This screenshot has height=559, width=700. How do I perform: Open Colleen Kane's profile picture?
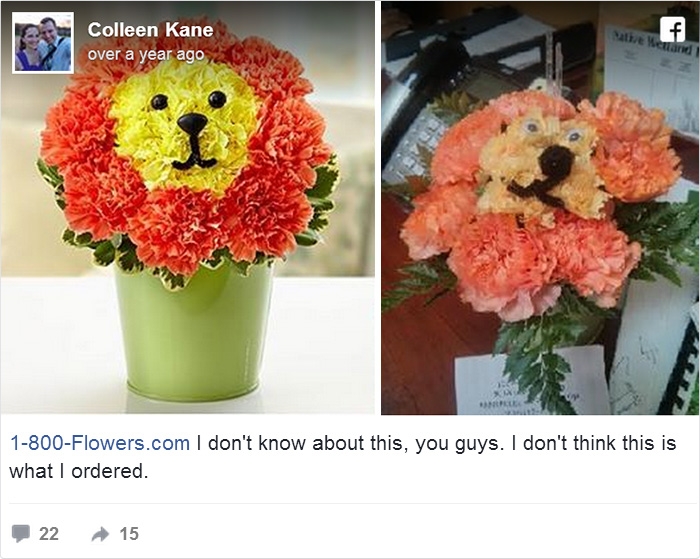(x=43, y=43)
